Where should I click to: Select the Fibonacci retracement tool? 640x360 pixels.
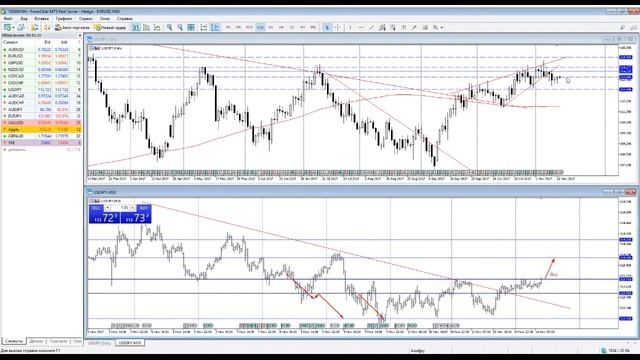pyautogui.click(x=393, y=27)
